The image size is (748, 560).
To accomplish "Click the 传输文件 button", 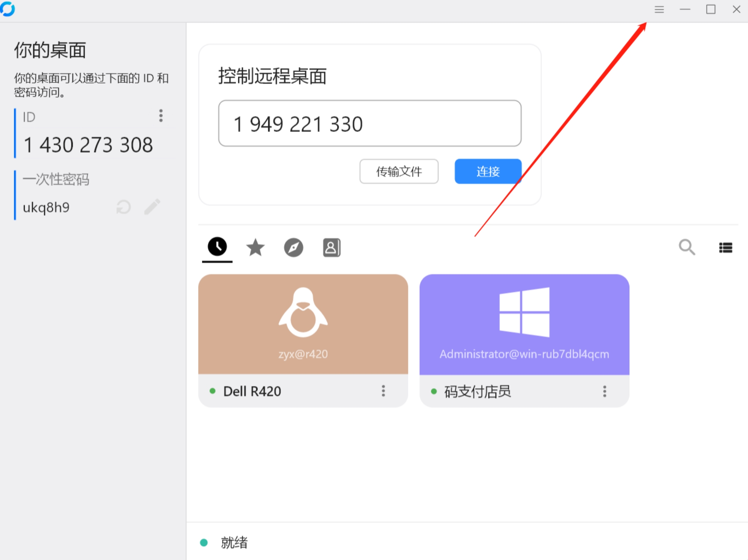I will pos(399,171).
